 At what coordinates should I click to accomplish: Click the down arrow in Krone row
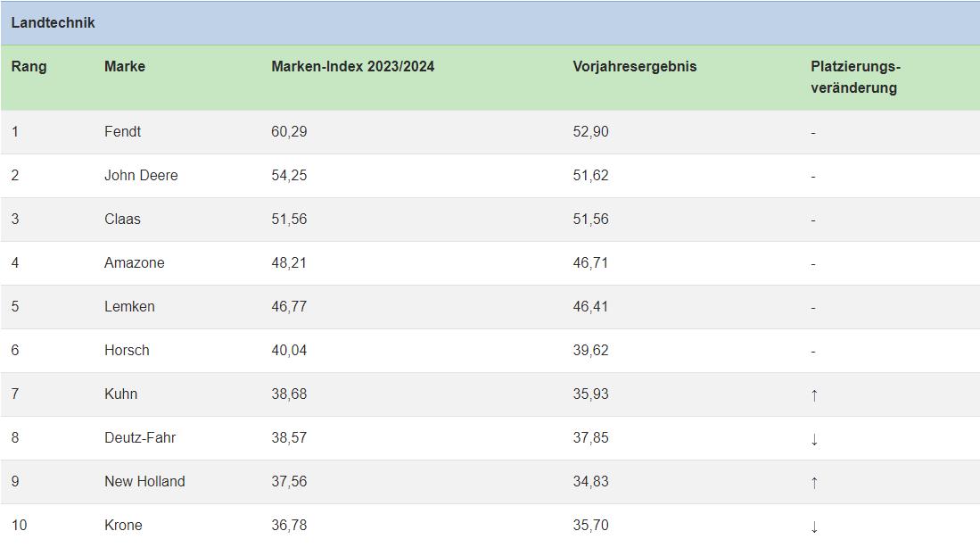pos(814,526)
